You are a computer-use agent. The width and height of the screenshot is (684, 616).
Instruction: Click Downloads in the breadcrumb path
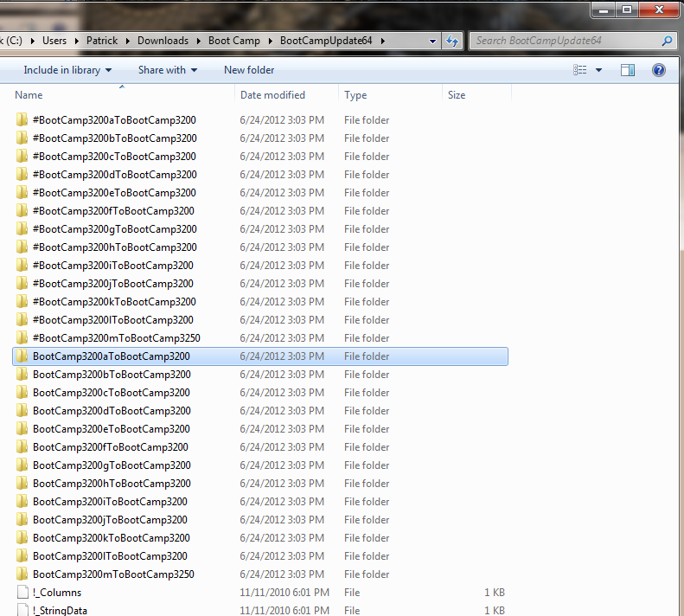pos(163,41)
